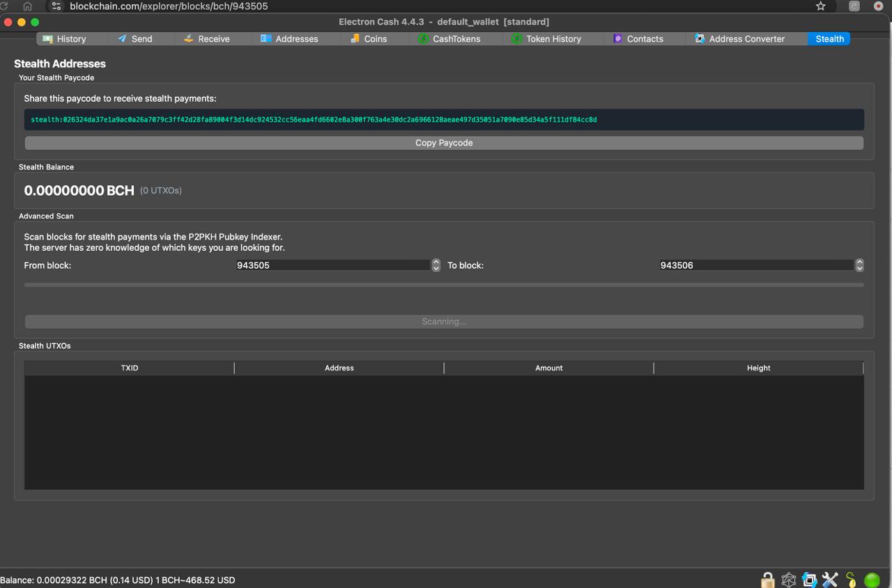The image size is (892, 588).
Task: Bookmark page with browser star icon
Action: [x=820, y=6]
